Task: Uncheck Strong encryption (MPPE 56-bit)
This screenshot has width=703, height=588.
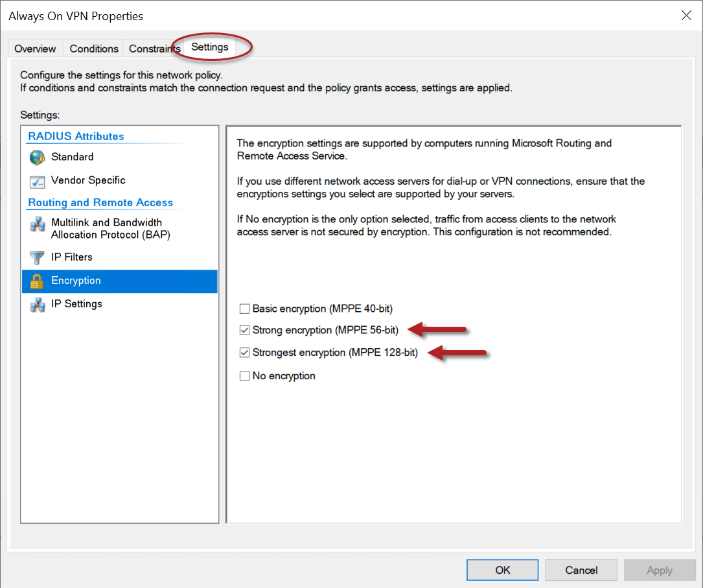Action: pyautogui.click(x=244, y=331)
